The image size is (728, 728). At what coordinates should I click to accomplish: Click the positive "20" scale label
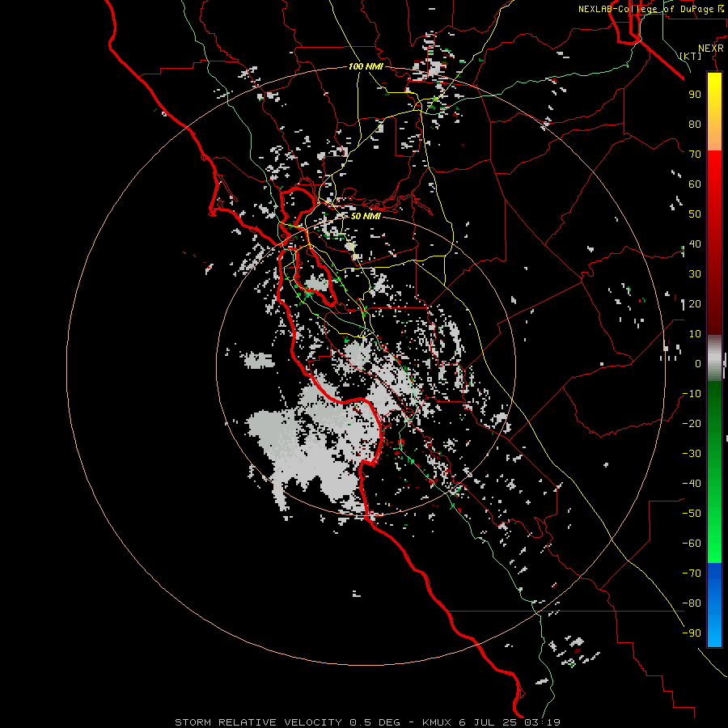(695, 303)
